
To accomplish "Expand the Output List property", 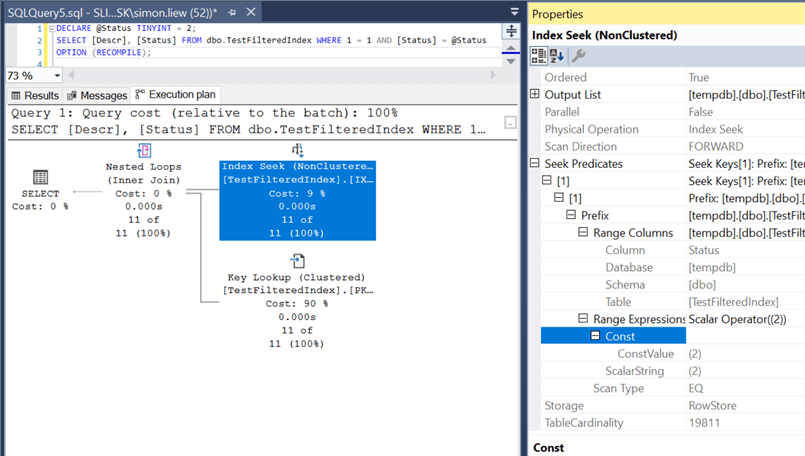I will pyautogui.click(x=535, y=94).
